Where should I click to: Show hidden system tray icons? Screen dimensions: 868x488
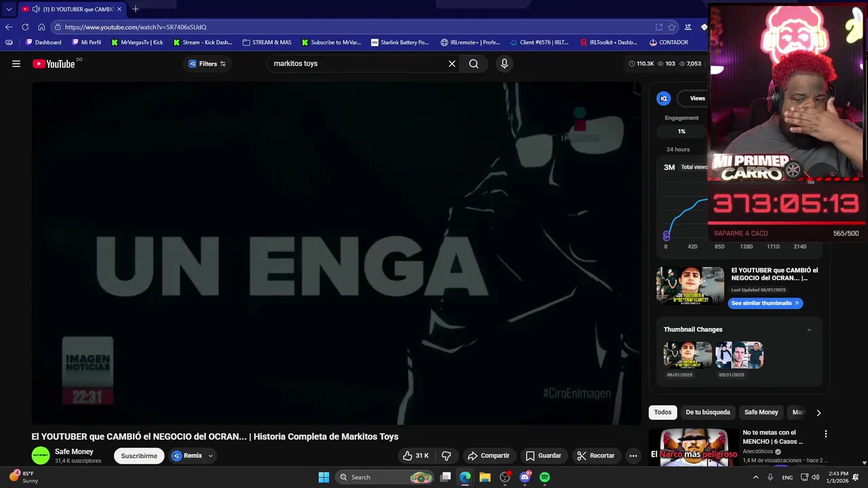[x=755, y=477]
